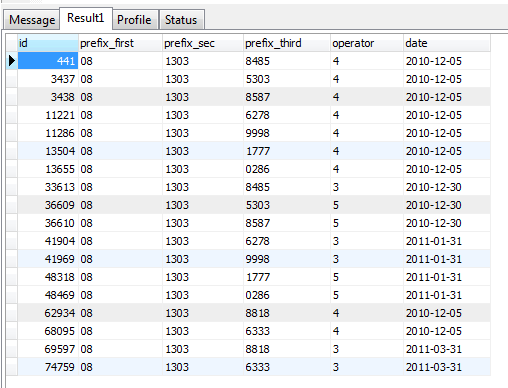The image size is (508, 388).
Task: Click the row selector for row 74759
Action: [12, 367]
